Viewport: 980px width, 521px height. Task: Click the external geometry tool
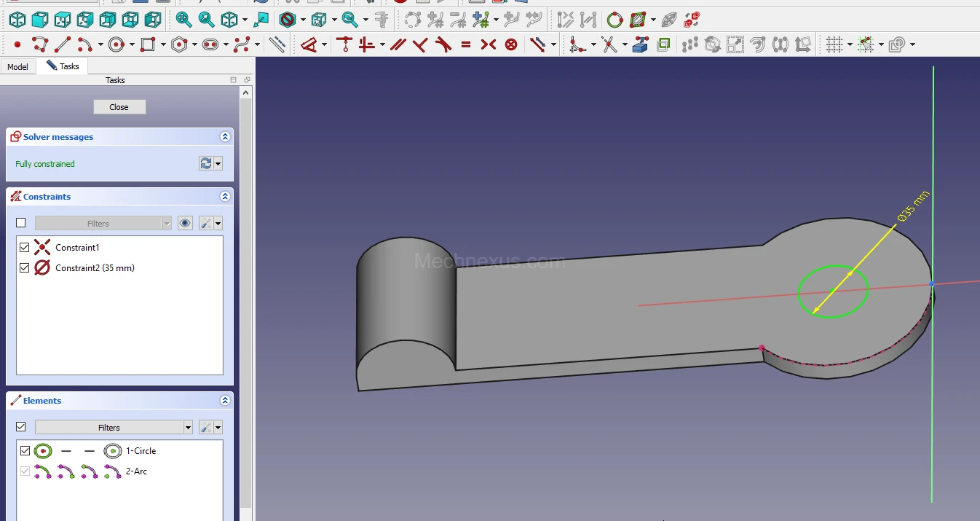point(640,45)
